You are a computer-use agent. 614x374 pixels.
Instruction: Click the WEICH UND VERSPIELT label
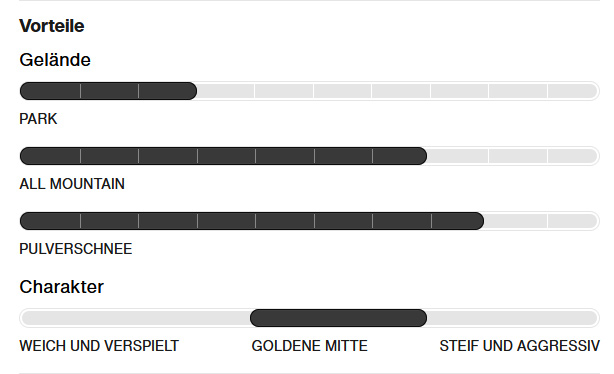[99, 346]
